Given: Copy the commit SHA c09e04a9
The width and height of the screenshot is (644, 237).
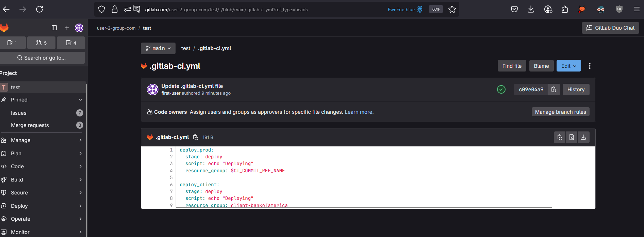Looking at the screenshot, I should pos(554,90).
